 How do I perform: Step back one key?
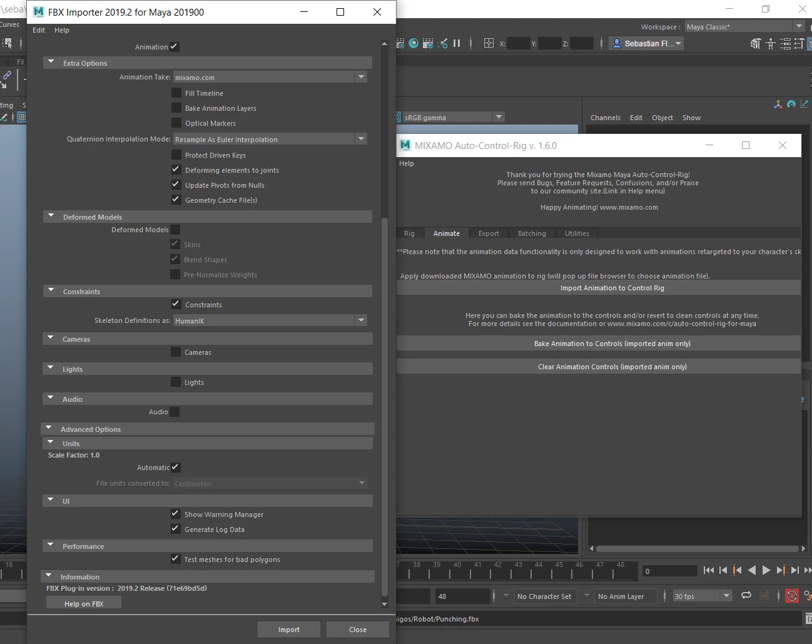(738, 570)
